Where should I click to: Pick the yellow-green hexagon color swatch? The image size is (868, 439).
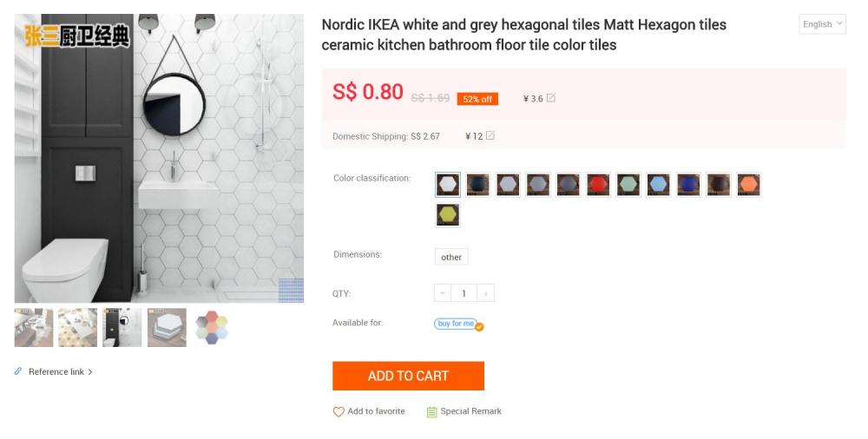[x=447, y=215]
